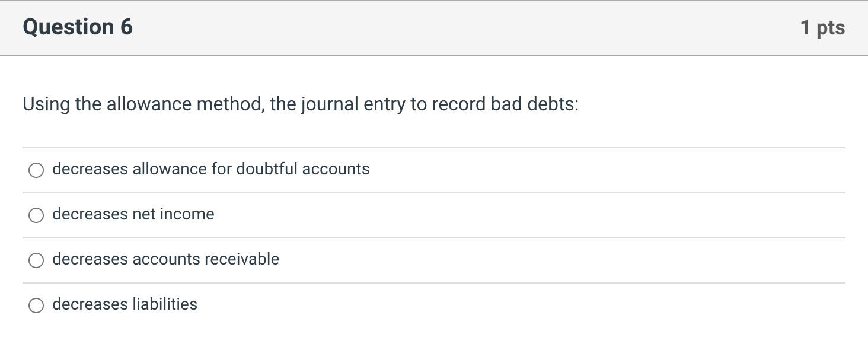Viewport: 868px width, 350px height.
Task: Mark the second answer choice as selected
Action: [36, 215]
